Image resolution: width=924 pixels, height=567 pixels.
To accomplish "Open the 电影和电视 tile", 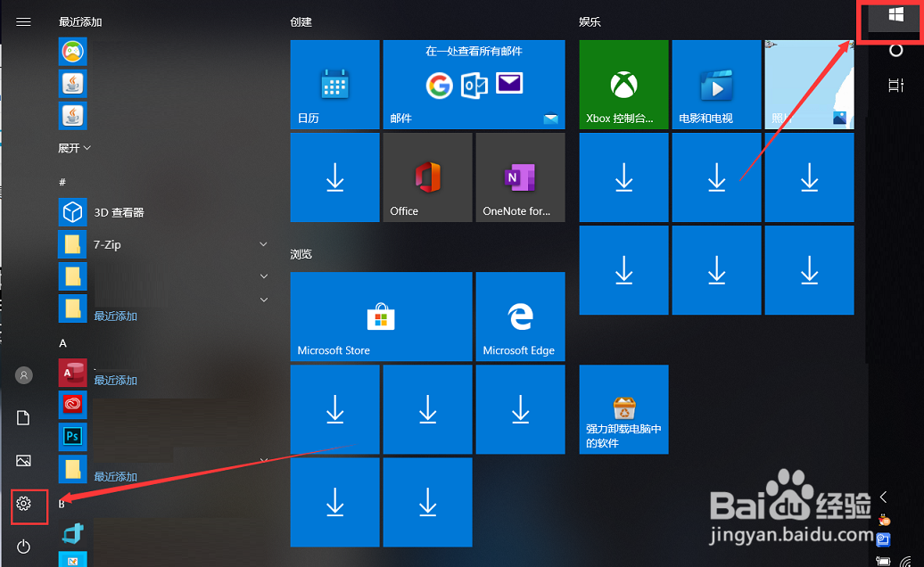I will coord(716,84).
